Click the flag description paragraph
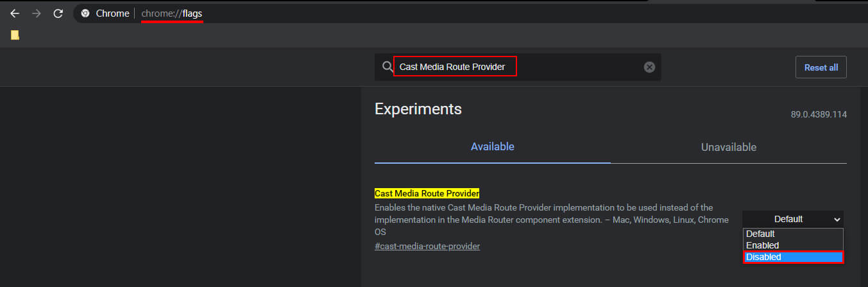The width and height of the screenshot is (868, 287). [x=552, y=220]
